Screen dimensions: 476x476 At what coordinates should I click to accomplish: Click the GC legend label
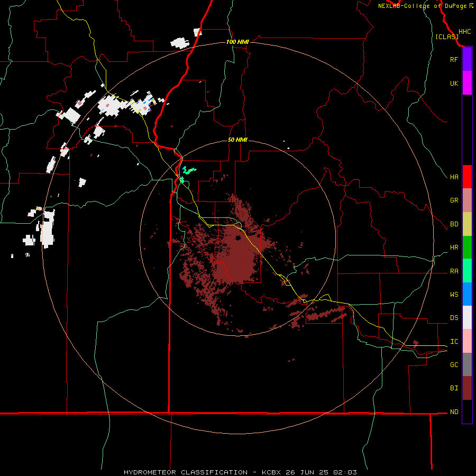(454, 365)
